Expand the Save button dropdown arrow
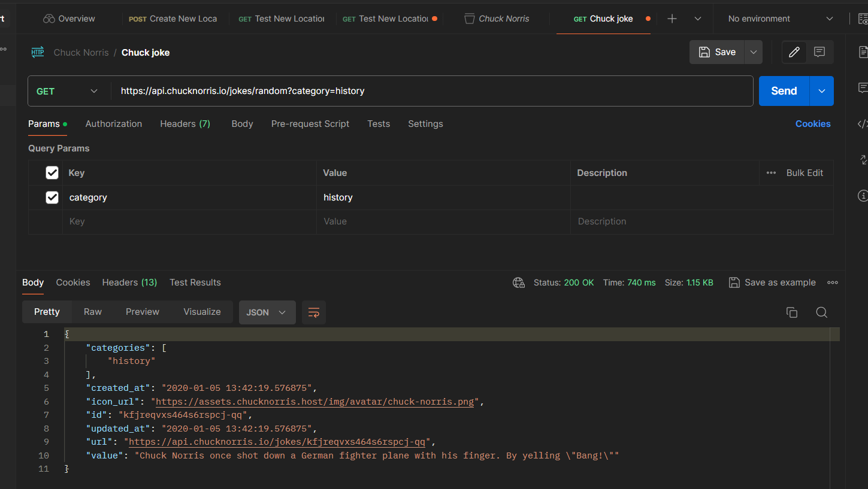Viewport: 868px width, 489px height. tap(754, 52)
